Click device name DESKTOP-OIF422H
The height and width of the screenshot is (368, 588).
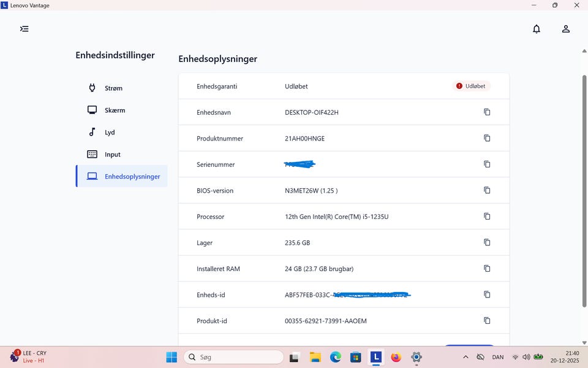click(312, 112)
